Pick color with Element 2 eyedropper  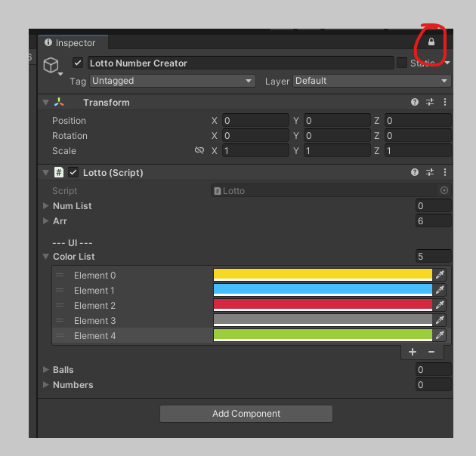click(440, 305)
